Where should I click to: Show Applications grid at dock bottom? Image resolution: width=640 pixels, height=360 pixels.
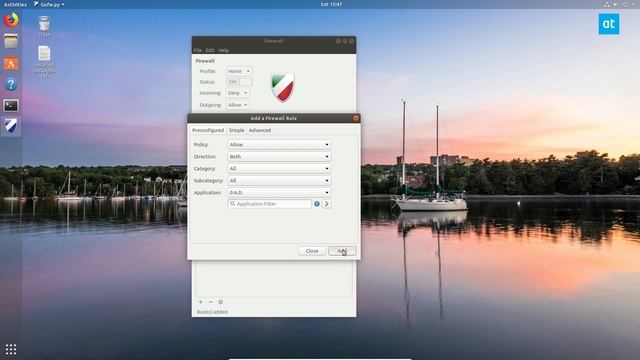pos(11,349)
